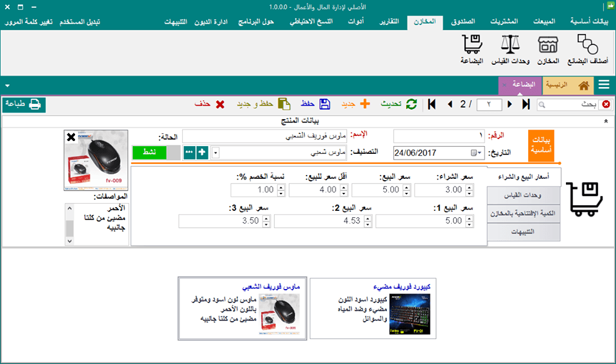Open وحدات القياس scales icon
The height and width of the screenshot is (364, 616).
(x=510, y=49)
